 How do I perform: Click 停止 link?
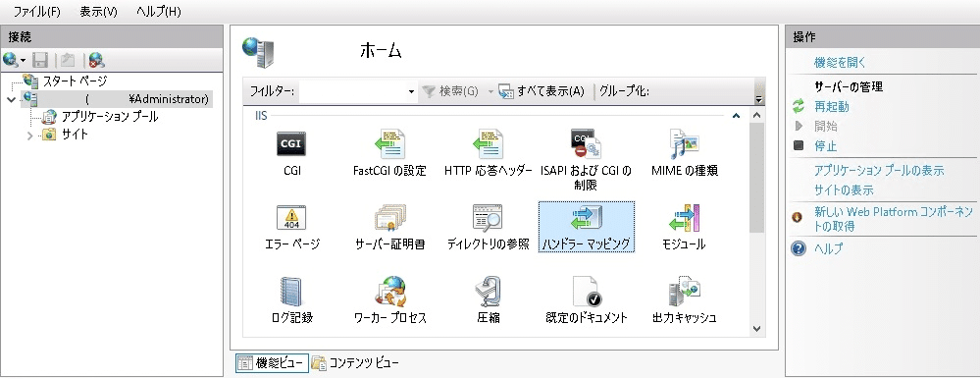825,146
